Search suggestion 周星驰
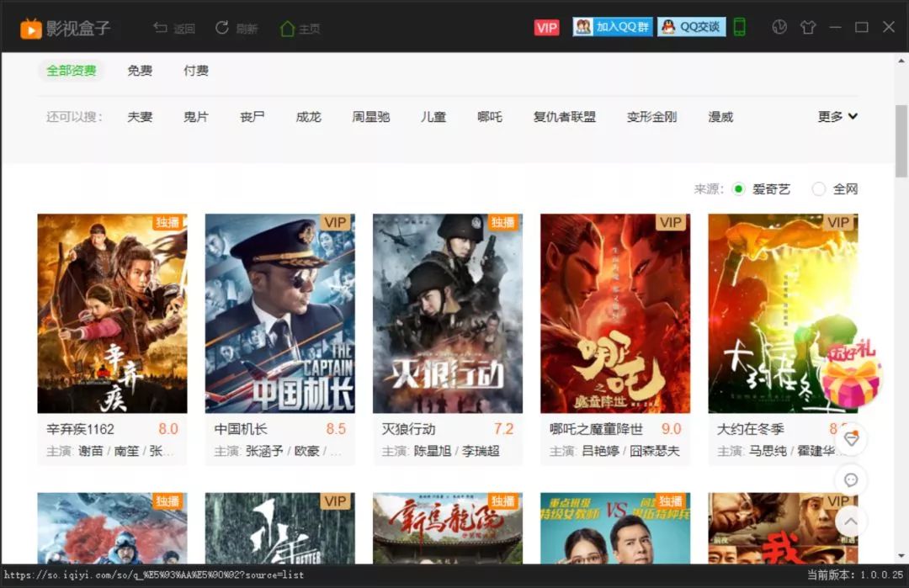Viewport: 909px width, 588px height. 371,117
